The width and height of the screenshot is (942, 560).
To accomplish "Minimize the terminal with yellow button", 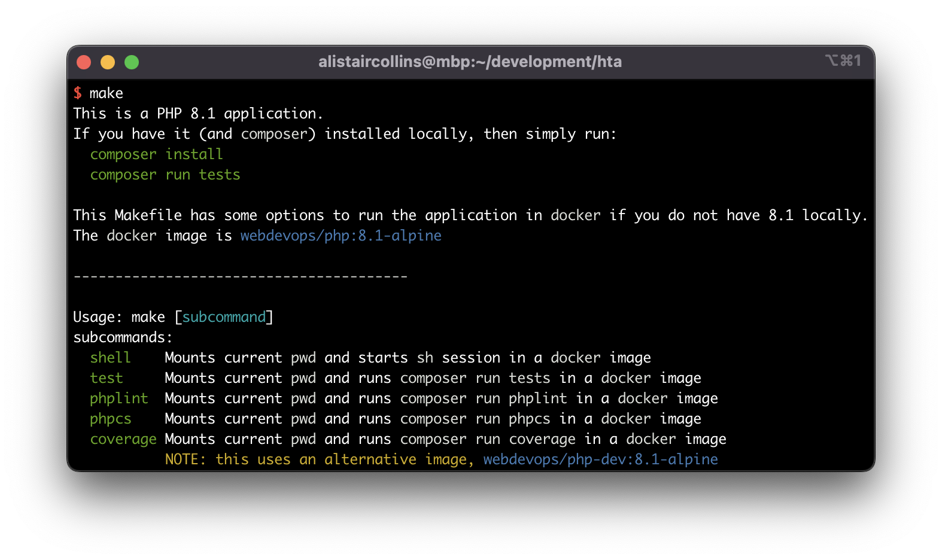I will click(x=108, y=62).
